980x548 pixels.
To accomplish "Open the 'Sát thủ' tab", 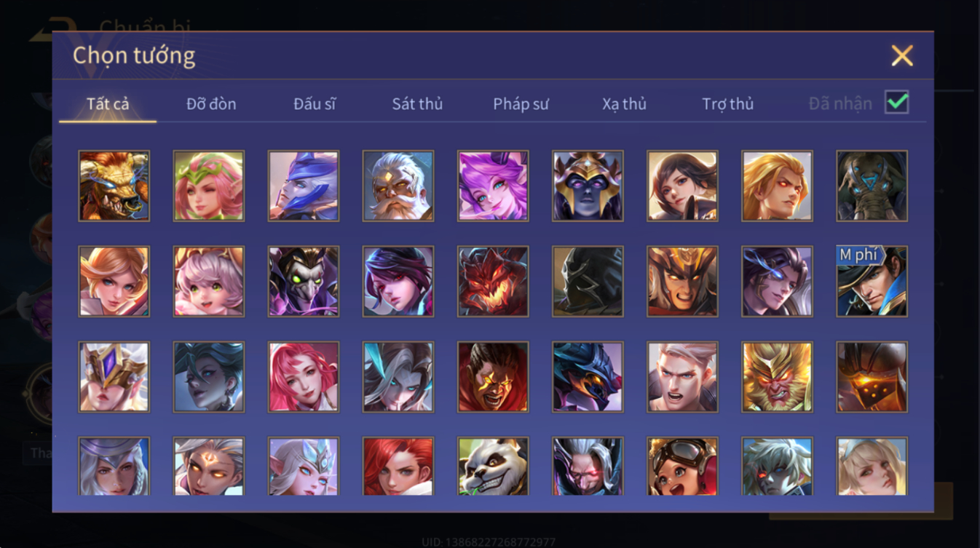I will [x=417, y=104].
